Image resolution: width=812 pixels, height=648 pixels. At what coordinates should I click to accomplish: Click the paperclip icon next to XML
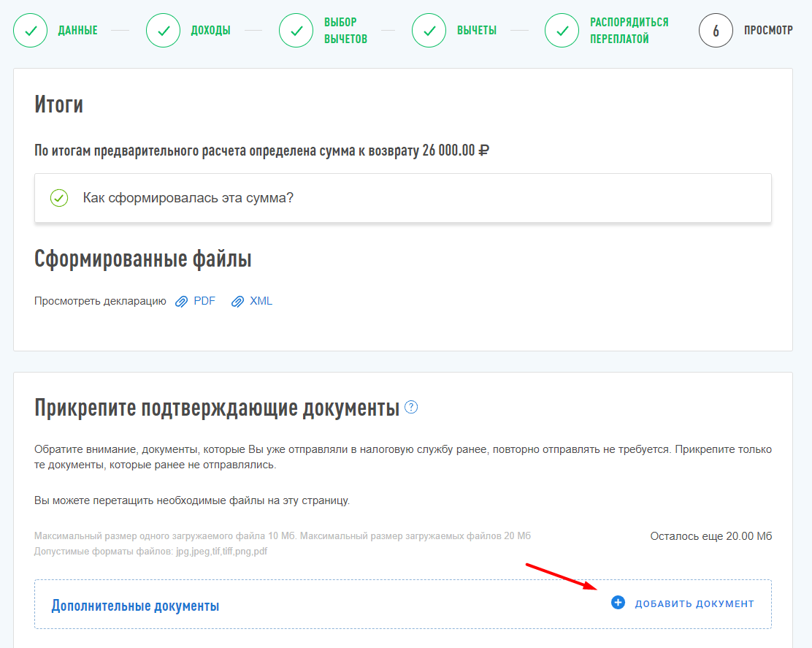tap(238, 302)
